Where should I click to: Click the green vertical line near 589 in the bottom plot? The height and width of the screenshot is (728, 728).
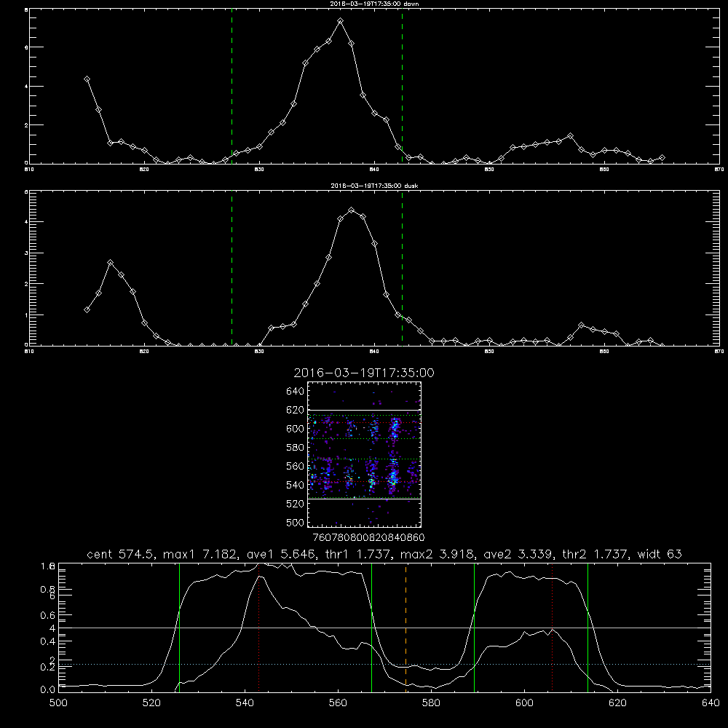coord(474,628)
